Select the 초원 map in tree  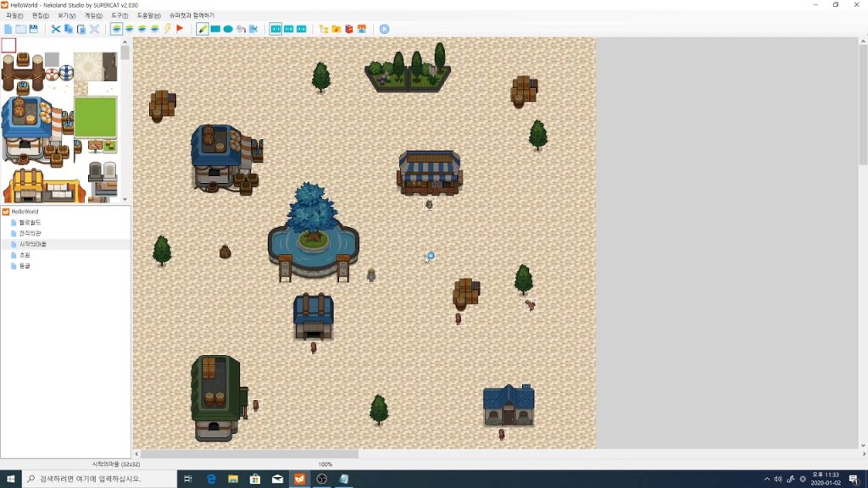[x=25, y=255]
